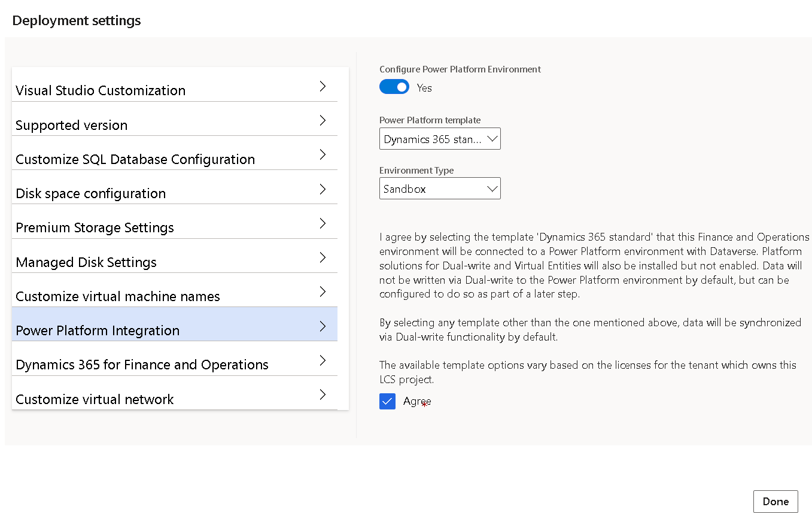Open the Environment Type dropdown
812x513 pixels.
coord(440,189)
